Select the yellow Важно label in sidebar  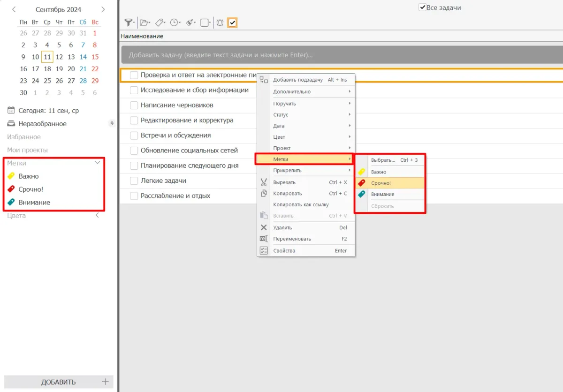click(29, 176)
